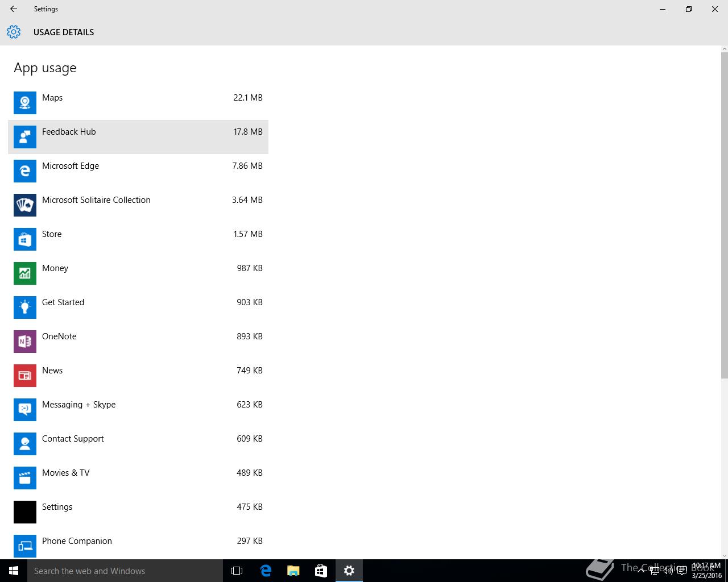Screen dimensions: 728x582
Task: Click the taskbar clock and date
Action: (706, 571)
